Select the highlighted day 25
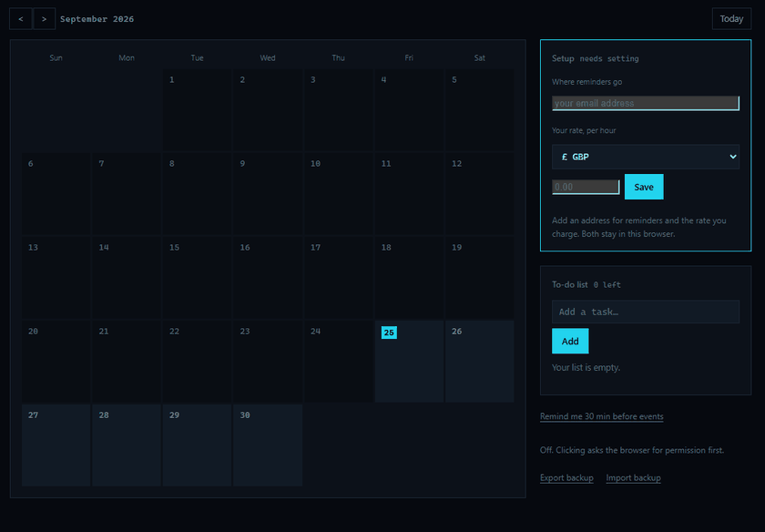 click(409, 361)
